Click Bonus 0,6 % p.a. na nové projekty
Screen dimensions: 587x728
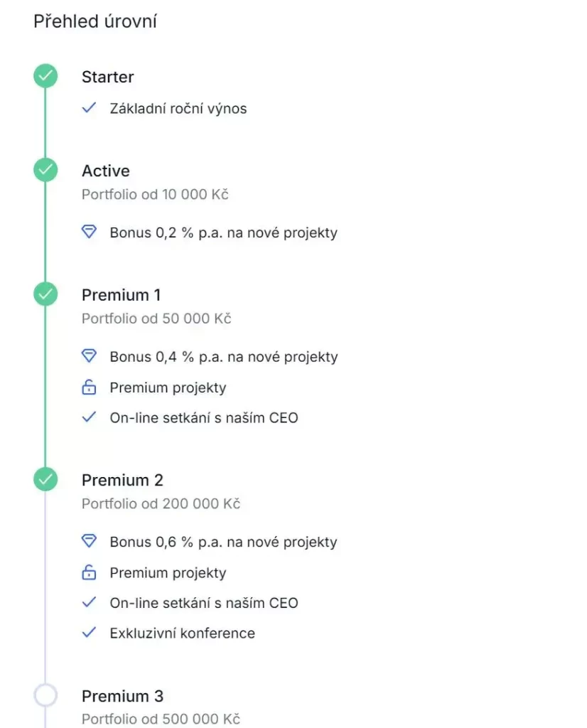223,542
